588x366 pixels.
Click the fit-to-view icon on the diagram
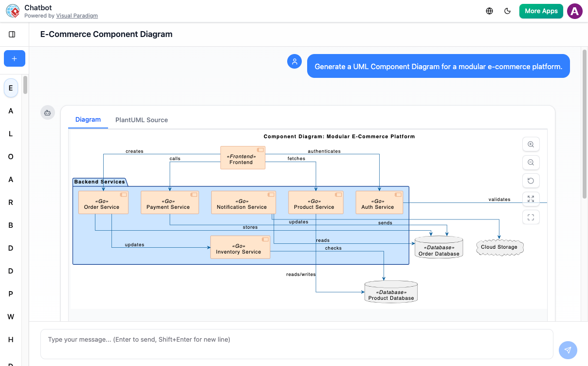point(531,217)
